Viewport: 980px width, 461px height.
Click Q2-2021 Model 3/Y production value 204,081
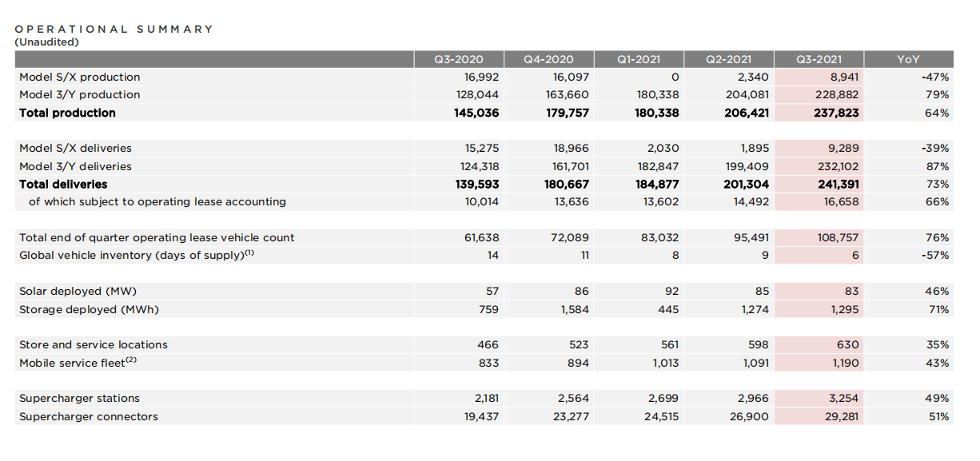tap(747, 95)
